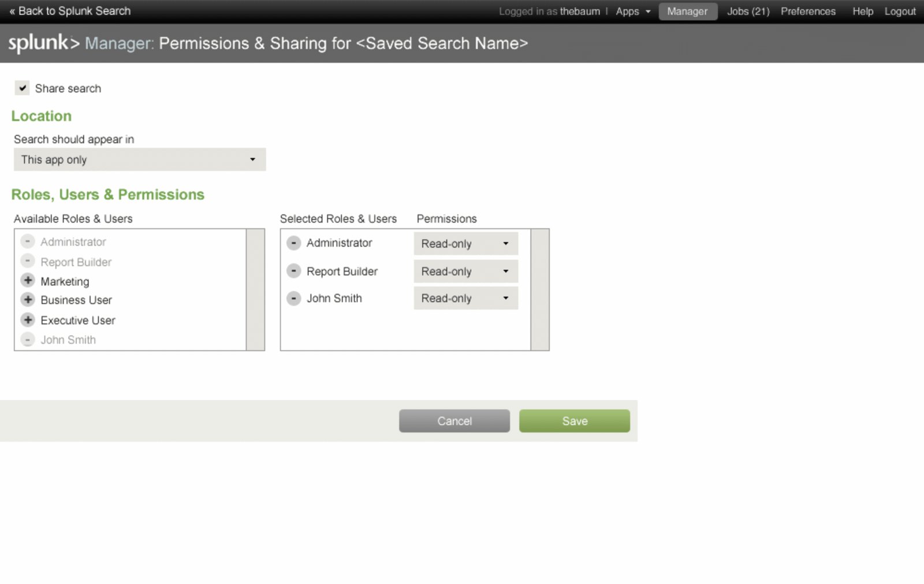Click the disabled minus icon beside Report Builder in Available list
Screen dimensions: 924x584
(x=28, y=261)
